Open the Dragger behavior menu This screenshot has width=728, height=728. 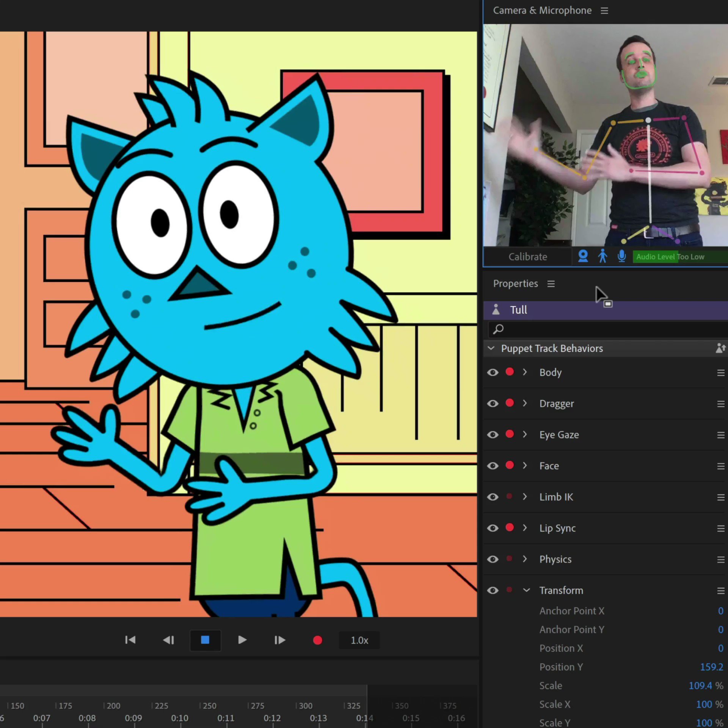(721, 404)
